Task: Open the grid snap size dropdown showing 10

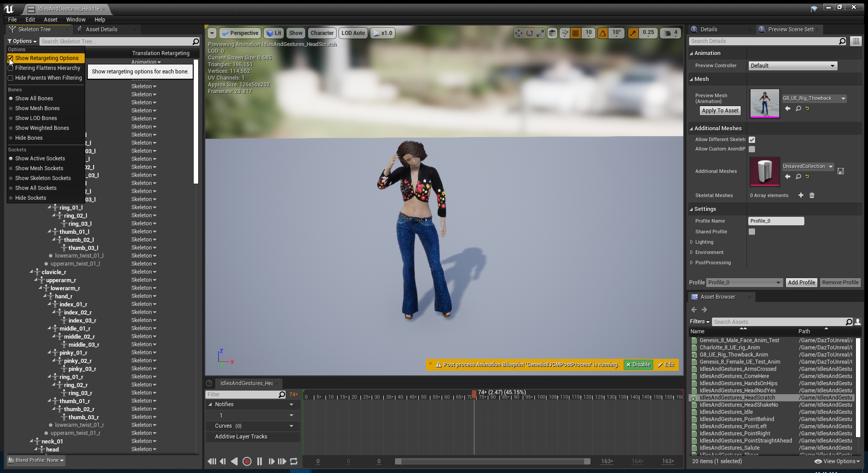Action: (x=589, y=33)
